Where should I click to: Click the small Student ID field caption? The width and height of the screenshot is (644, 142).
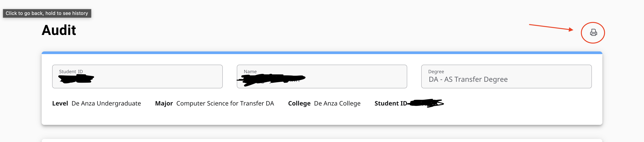pyautogui.click(x=71, y=71)
